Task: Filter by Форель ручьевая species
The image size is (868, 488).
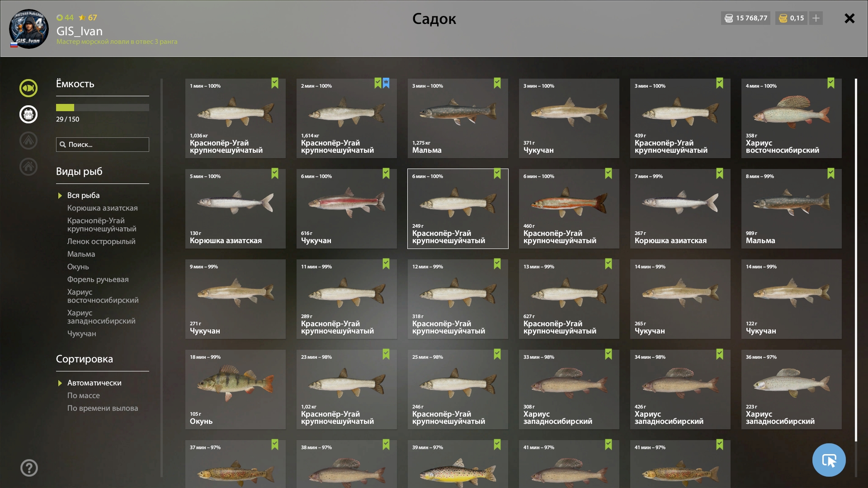Action: point(98,279)
